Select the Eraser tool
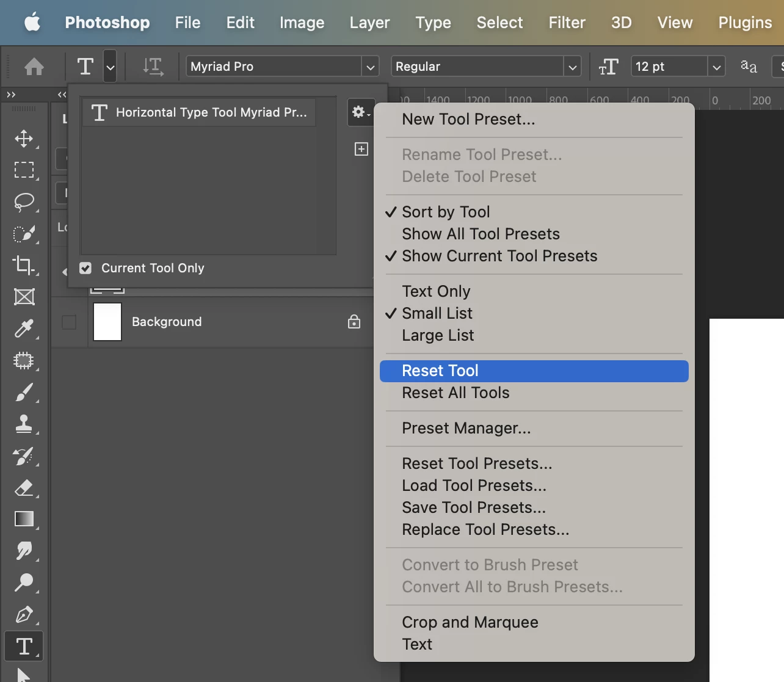784x682 pixels. point(24,487)
